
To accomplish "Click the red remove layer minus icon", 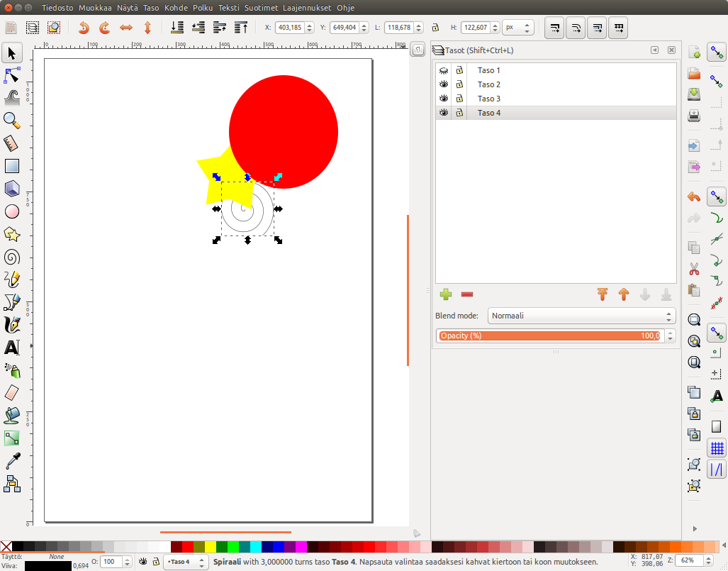I will [x=467, y=294].
